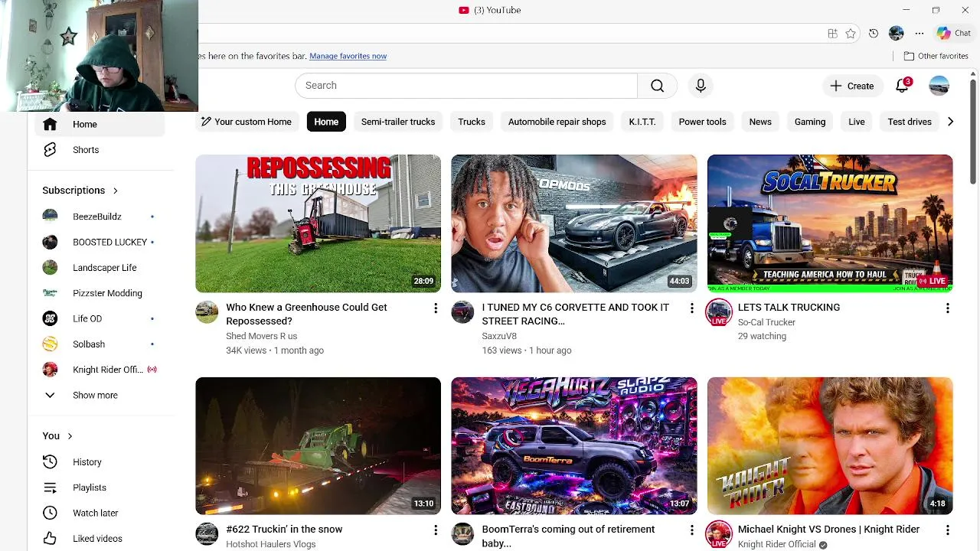Open Liked videos
This screenshot has height=551, width=980.
(x=100, y=539)
